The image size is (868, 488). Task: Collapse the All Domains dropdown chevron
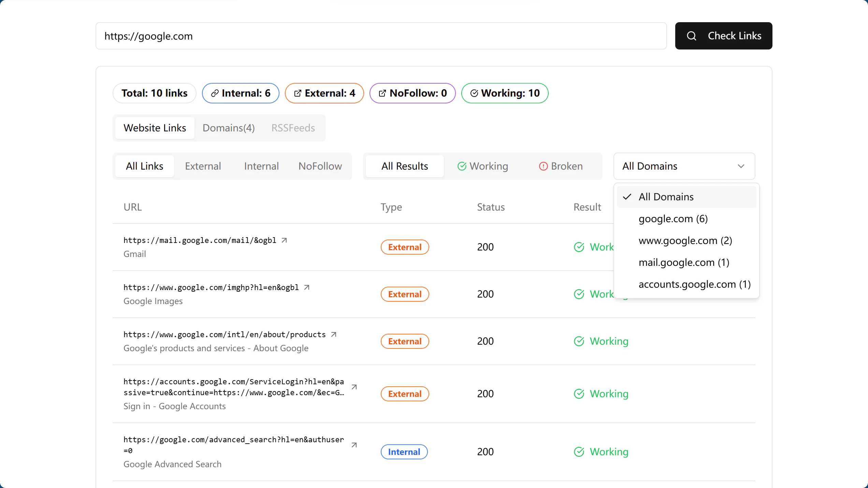point(741,166)
